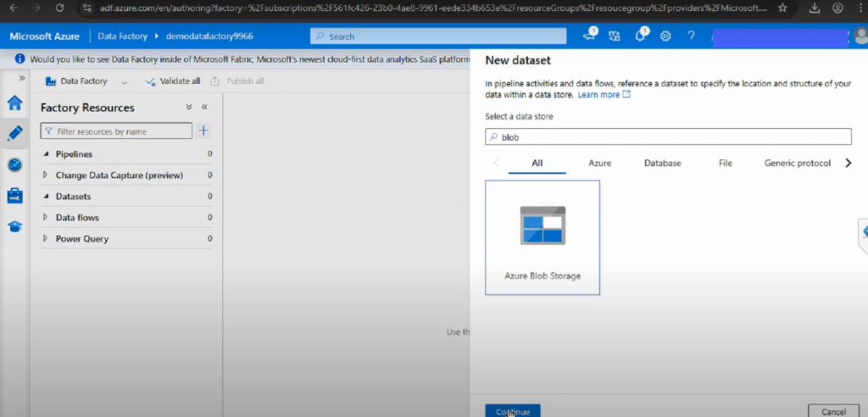The image size is (868, 417).
Task: Collapse the Pipelines tree node
Action: [x=46, y=154]
